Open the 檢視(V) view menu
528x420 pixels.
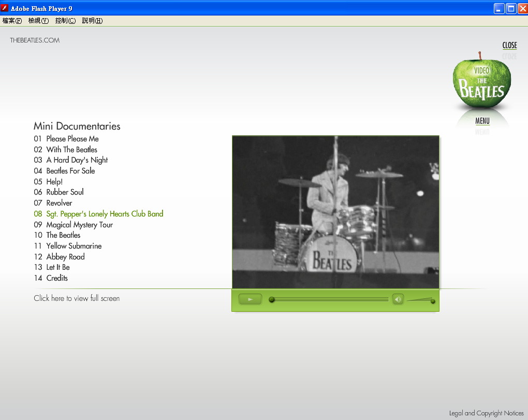(38, 21)
